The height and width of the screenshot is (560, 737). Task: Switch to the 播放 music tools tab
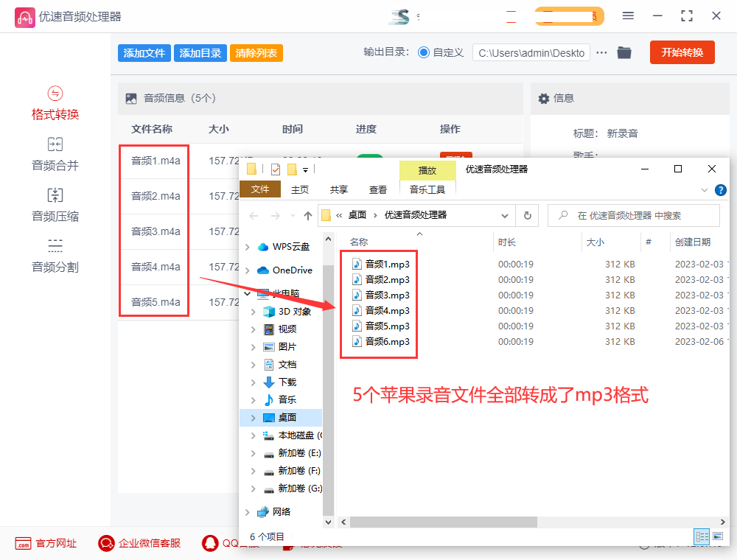click(427, 169)
